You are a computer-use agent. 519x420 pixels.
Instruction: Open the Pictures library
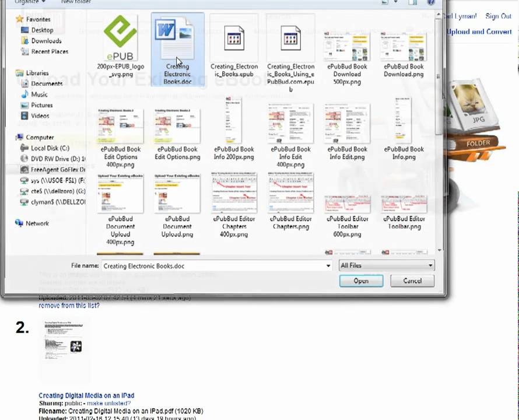coord(41,105)
